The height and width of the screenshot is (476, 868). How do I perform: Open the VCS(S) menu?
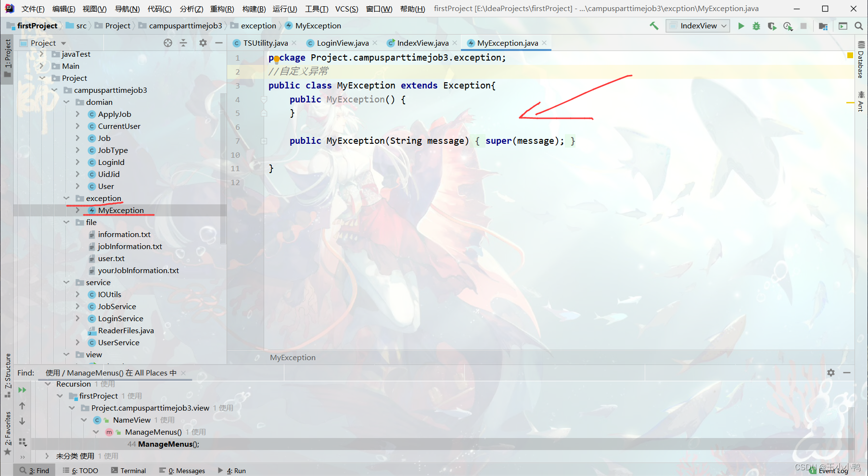coord(346,9)
